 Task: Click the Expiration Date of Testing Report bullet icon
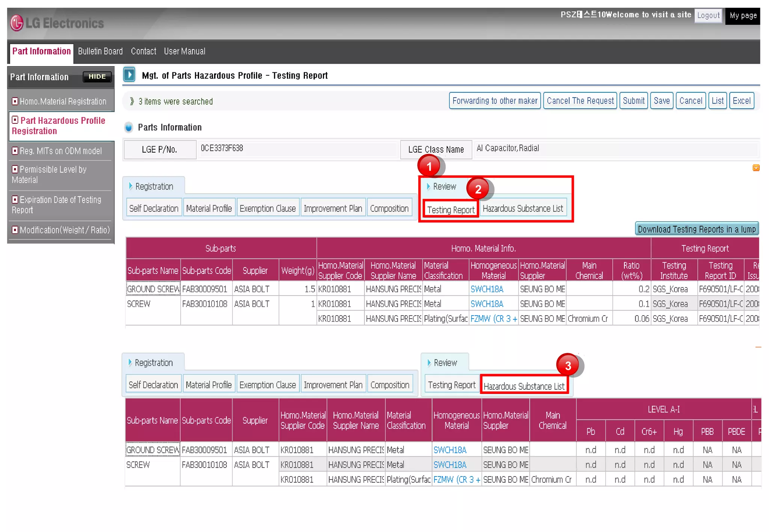point(15,200)
